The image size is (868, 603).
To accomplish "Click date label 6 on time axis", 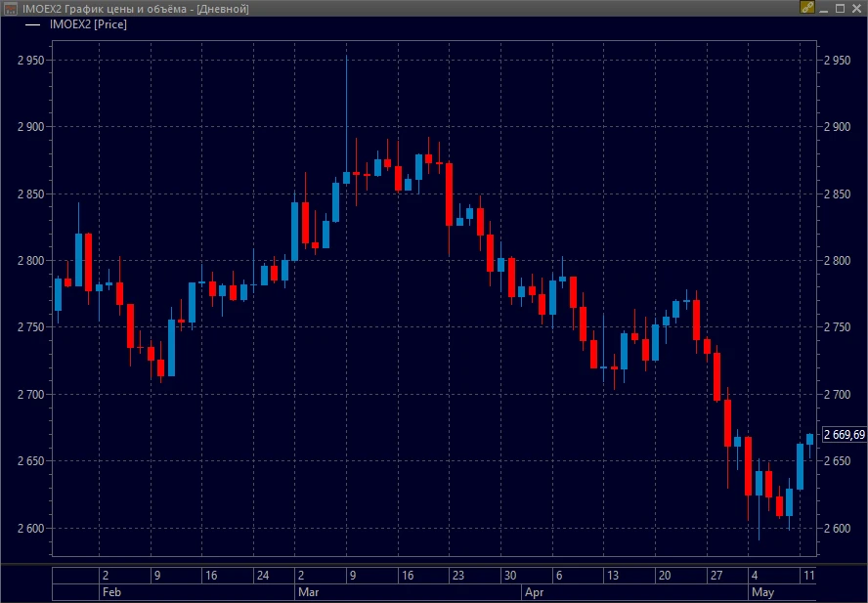I will coord(558,576).
